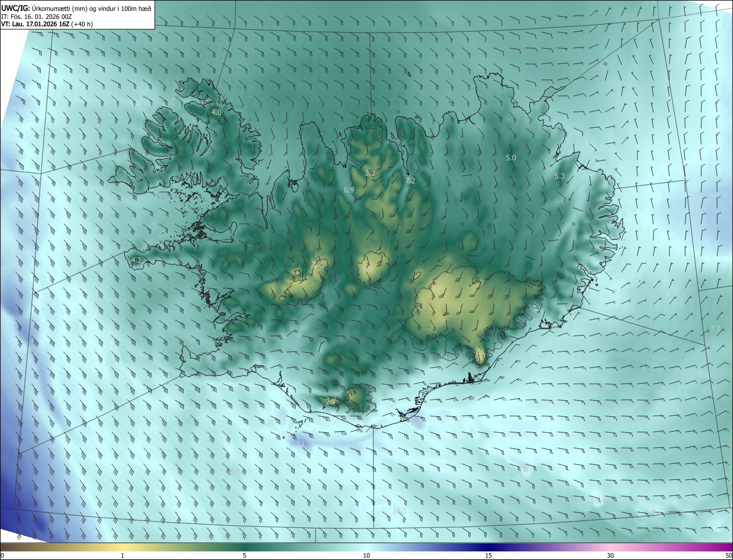The height and width of the screenshot is (560, 733).
Task: Click the 10.4 value over the sea
Action: 598,501
